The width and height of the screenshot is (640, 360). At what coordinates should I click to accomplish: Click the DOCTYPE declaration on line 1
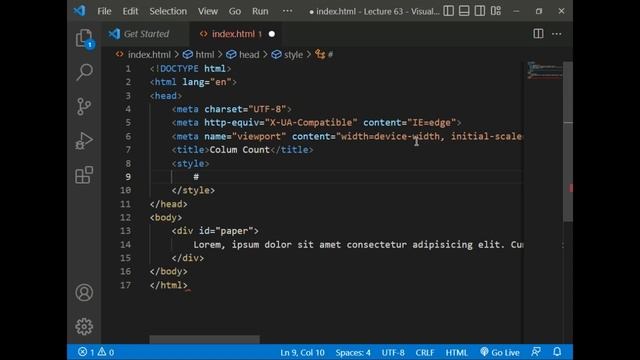point(190,69)
